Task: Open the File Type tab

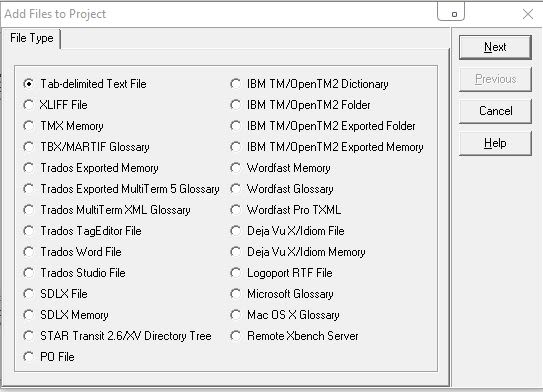Action: point(32,38)
